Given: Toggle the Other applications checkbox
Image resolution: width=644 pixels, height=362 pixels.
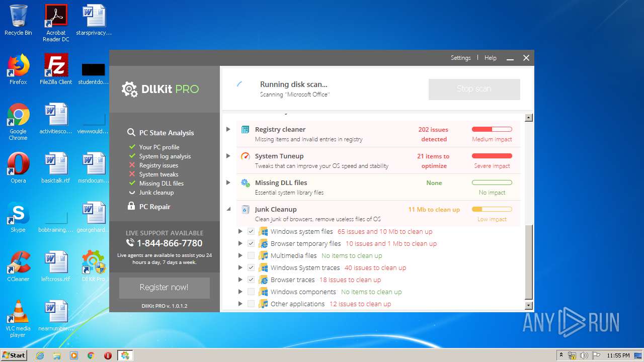Looking at the screenshot, I should point(251,304).
